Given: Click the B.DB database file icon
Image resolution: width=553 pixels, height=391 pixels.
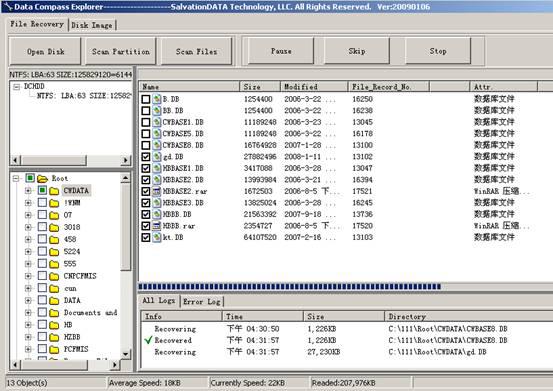Looking at the screenshot, I should (157, 99).
